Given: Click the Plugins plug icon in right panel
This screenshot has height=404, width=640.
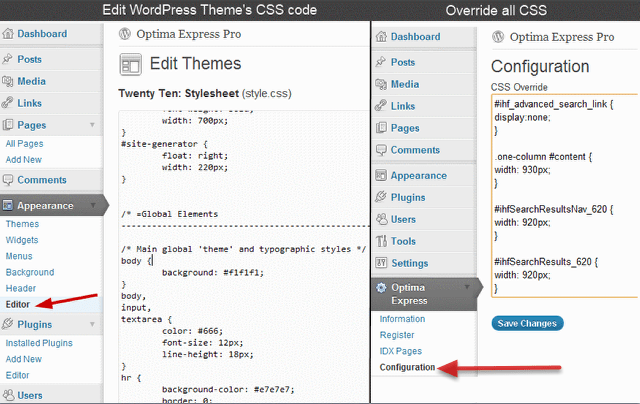Looking at the screenshot, I should click(381, 197).
